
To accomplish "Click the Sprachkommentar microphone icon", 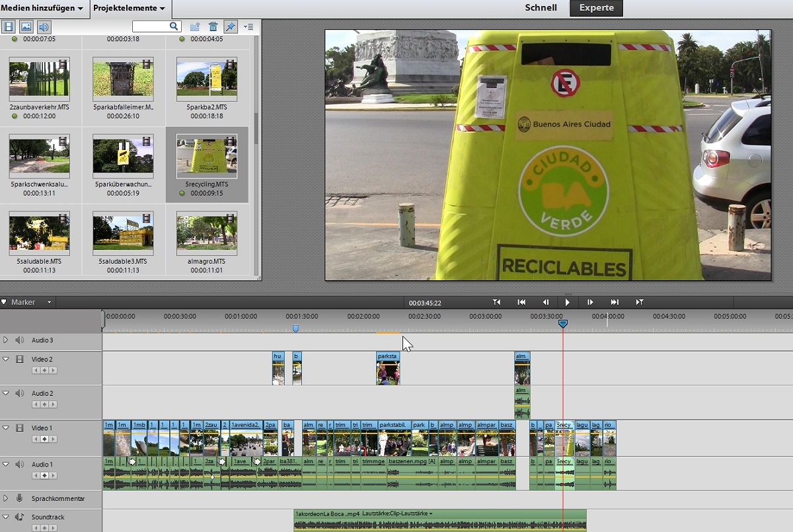I will click(20, 498).
